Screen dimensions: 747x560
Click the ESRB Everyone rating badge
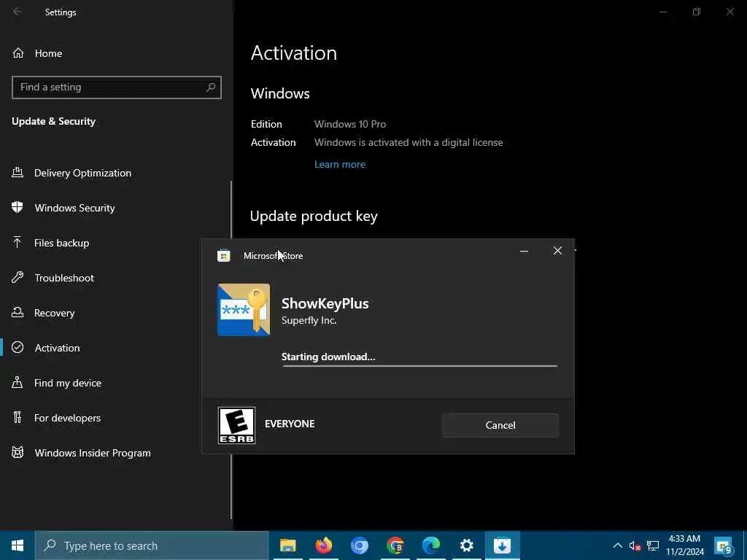click(236, 425)
